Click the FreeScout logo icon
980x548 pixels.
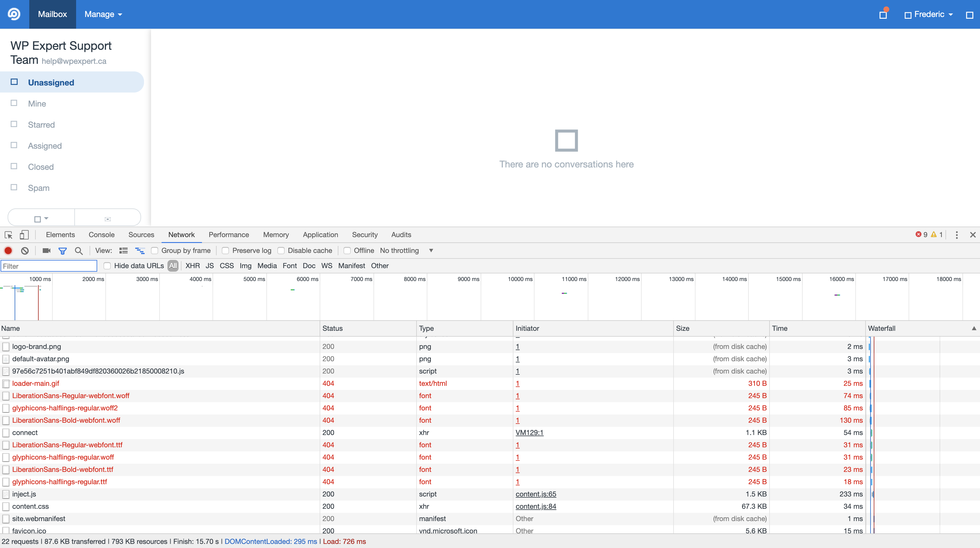pos(14,14)
